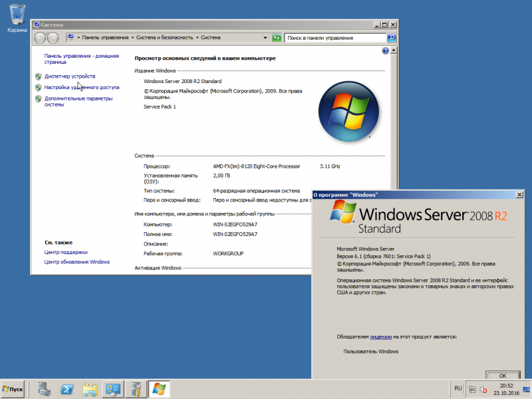The height and width of the screenshot is (399, 532).
Task: Expand the Система и безопасность breadcrumb arrow
Action: (x=197, y=38)
